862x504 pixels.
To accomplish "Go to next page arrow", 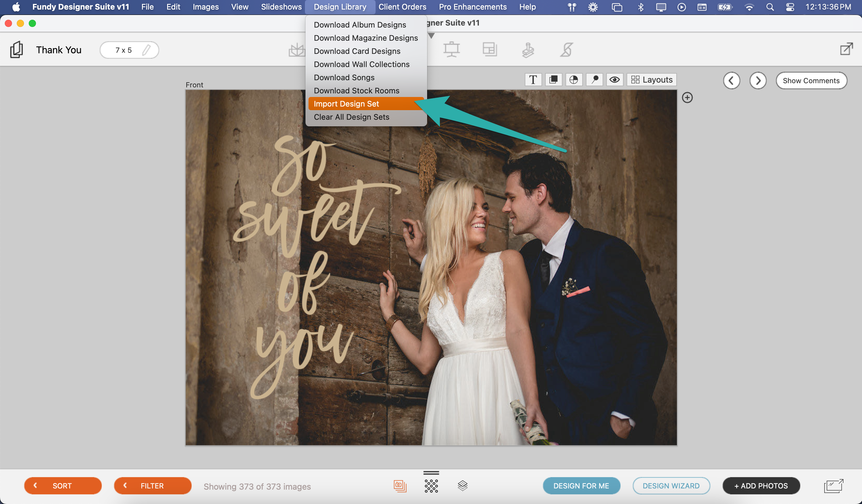I will pos(758,81).
